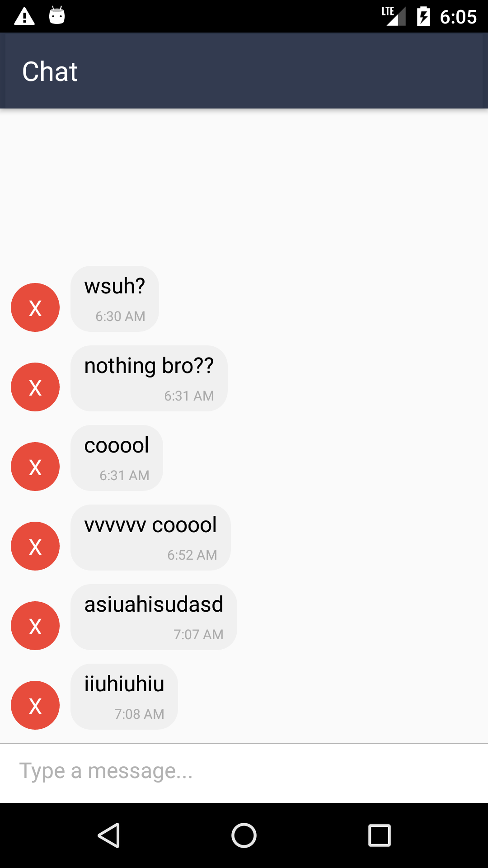Tap the Android debug icon in status bar
Screen dimensions: 488x868
tap(57, 15)
